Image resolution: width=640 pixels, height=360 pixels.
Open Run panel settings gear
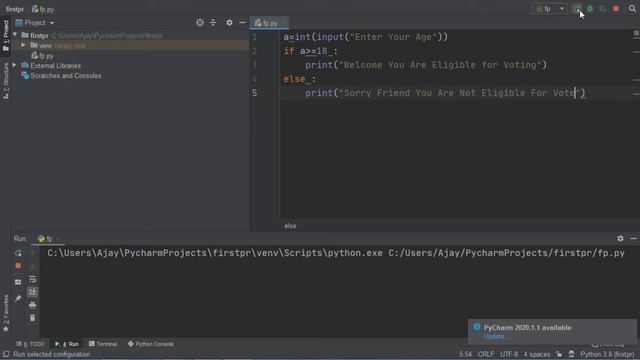click(x=620, y=238)
